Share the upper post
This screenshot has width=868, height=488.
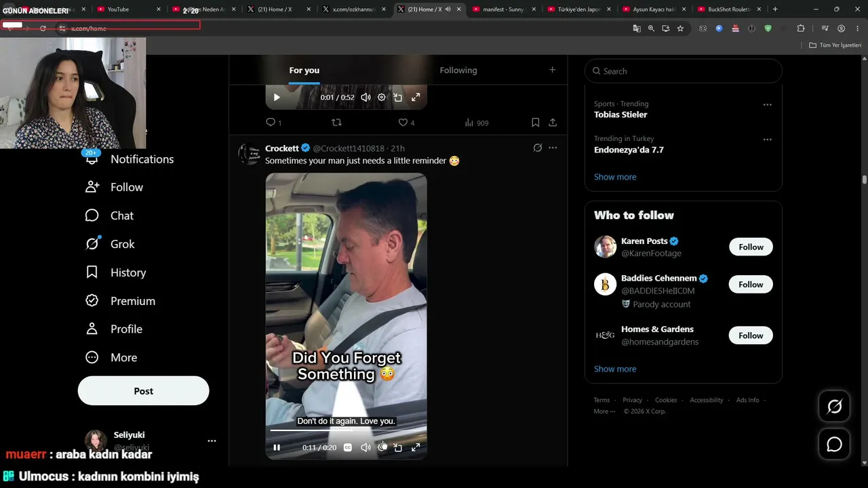[553, 123]
